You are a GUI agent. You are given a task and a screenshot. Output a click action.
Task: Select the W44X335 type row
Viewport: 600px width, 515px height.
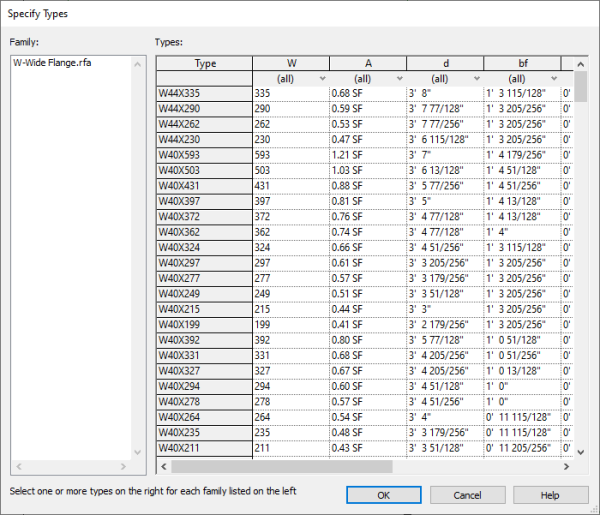coord(204,93)
